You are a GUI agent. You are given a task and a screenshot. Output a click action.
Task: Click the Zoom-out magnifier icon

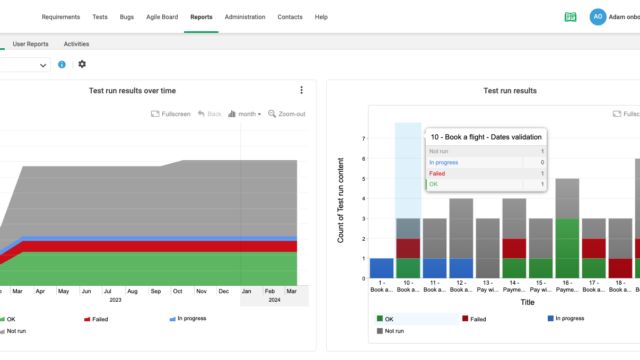[x=271, y=113]
